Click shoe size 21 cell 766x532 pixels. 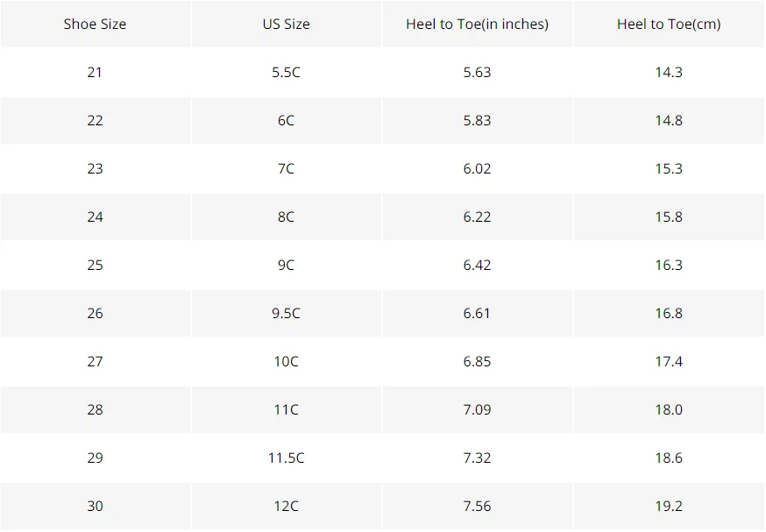point(96,72)
